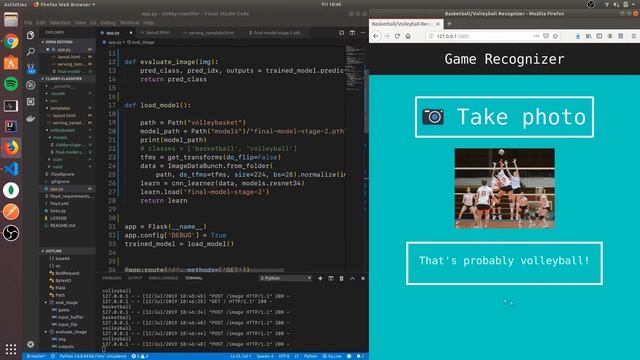Show Applications grid in the dock
Image resolution: width=640 pixels, height=360 pixels.
[11, 349]
